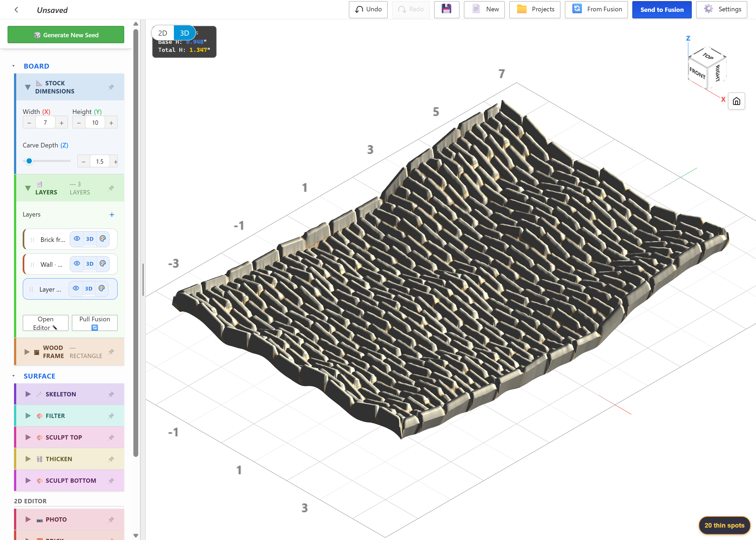Click the home view reset icon
756x540 pixels.
(x=736, y=101)
